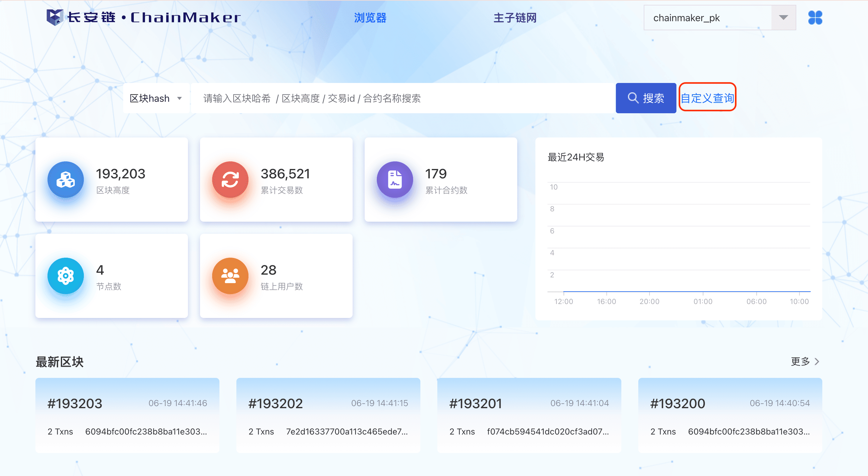
Task: Click the orange on-chain users icon
Action: tap(230, 276)
